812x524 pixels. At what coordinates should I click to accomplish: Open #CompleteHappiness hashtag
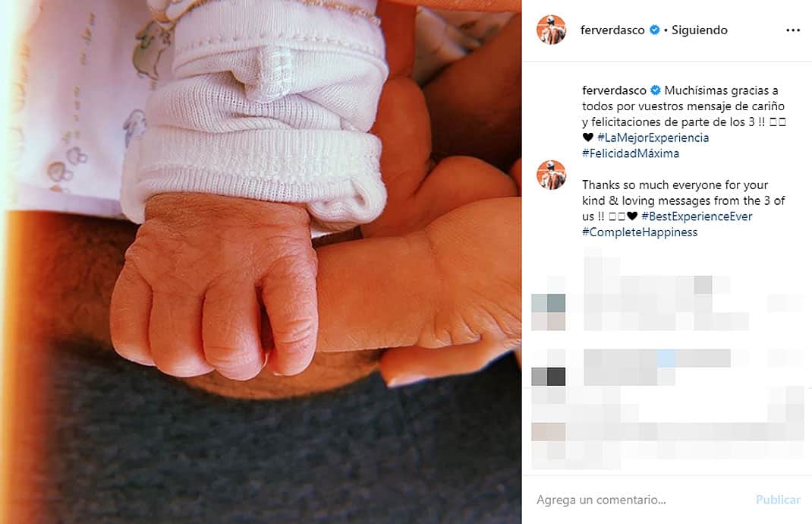(640, 232)
